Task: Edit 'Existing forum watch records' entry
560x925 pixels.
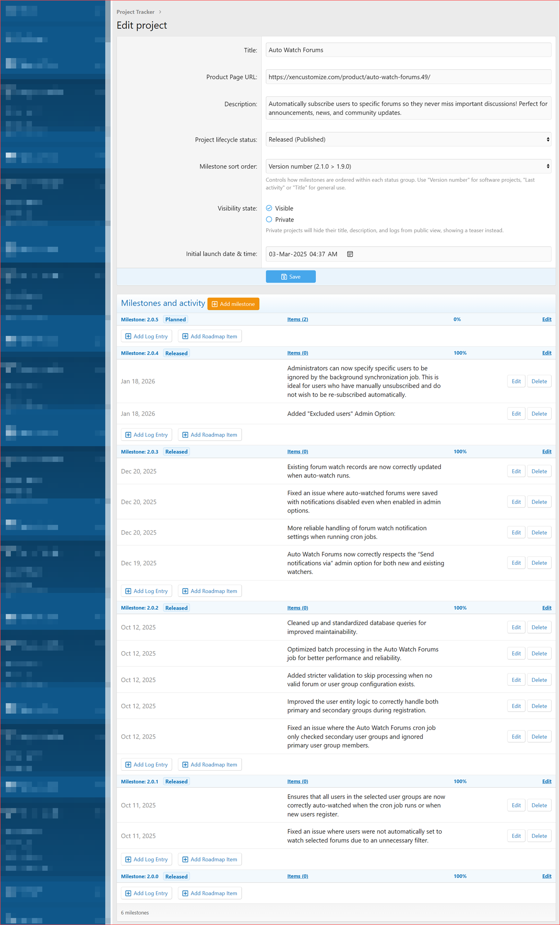Action: click(x=516, y=471)
